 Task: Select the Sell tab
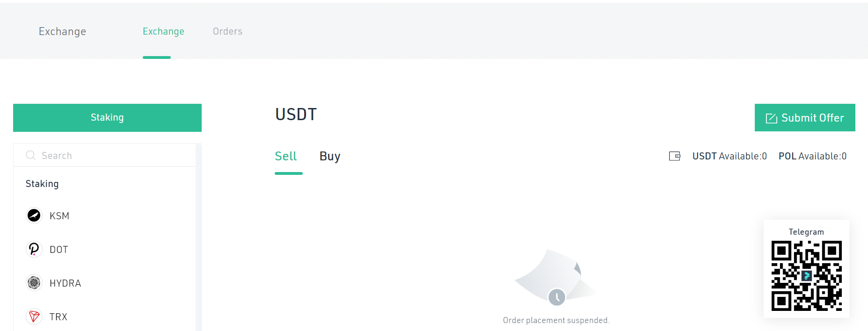coord(286,156)
